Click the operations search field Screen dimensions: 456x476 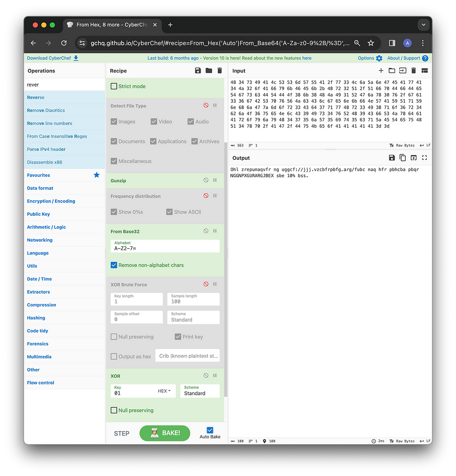pyautogui.click(x=64, y=85)
